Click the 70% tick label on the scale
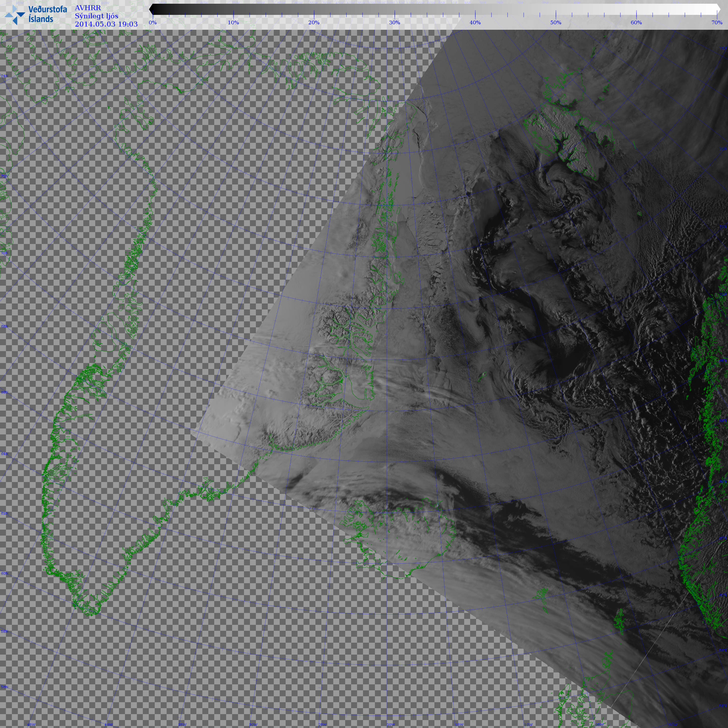The width and height of the screenshot is (728, 728). pos(717,23)
